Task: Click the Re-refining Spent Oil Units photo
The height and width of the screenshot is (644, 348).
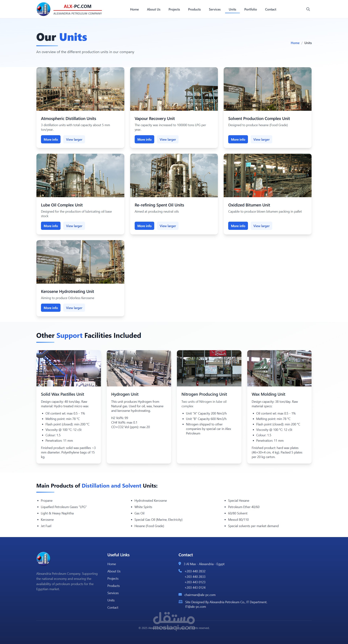Action: point(174,175)
